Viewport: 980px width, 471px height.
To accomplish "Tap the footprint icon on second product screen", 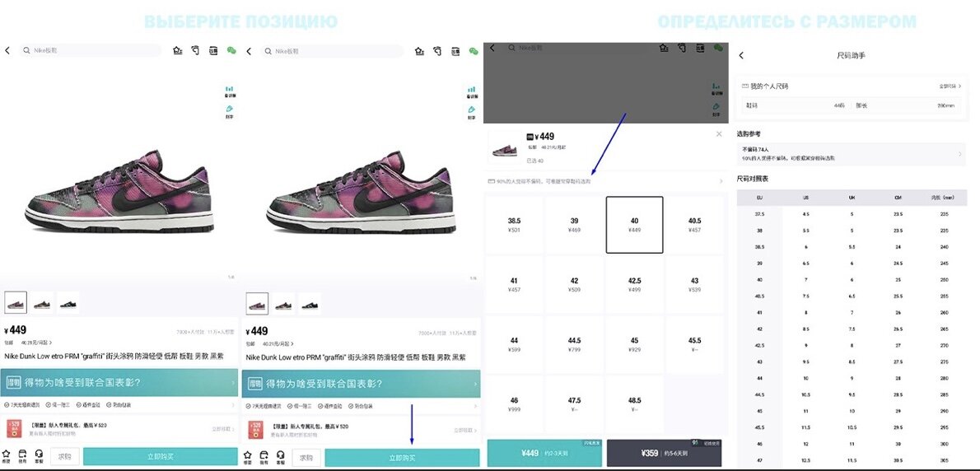I will point(436,51).
